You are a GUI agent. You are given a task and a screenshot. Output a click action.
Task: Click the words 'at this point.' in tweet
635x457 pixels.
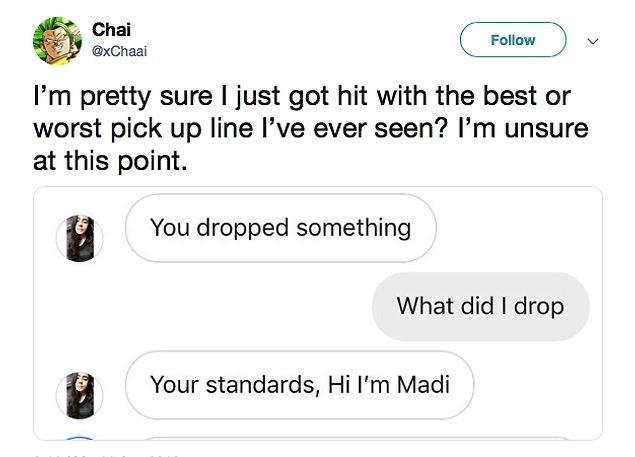point(110,161)
